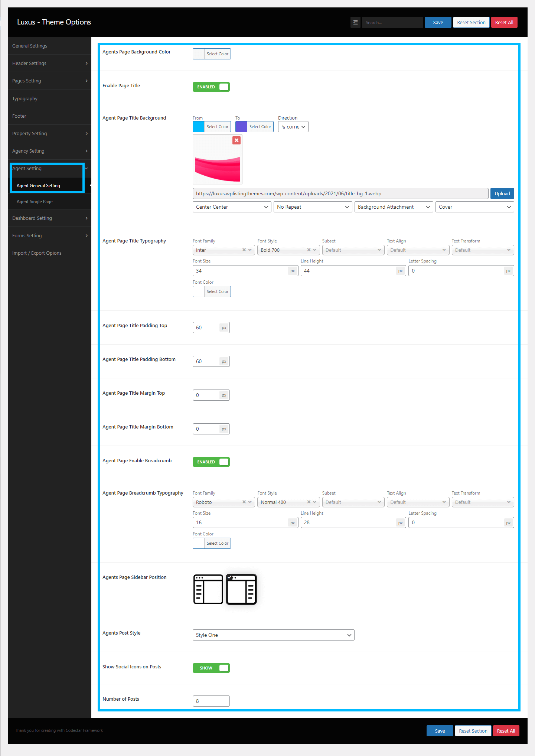Clear the Normal 400 font style
535x756 pixels.
[309, 502]
